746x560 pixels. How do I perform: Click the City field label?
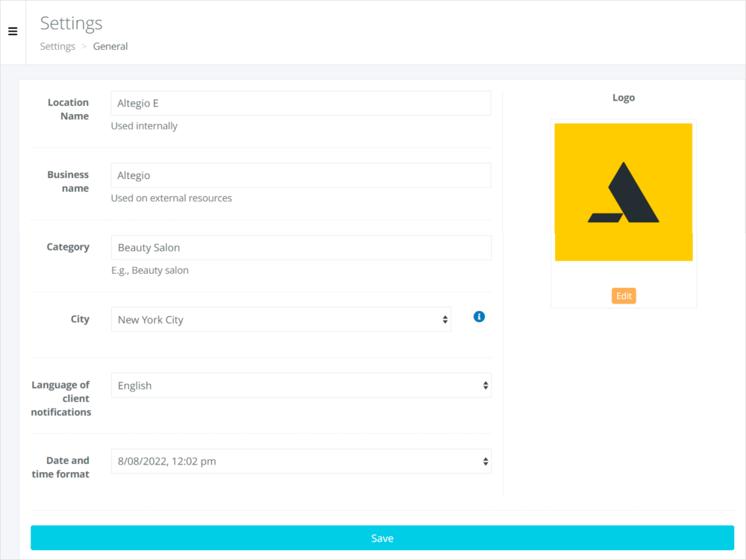[80, 319]
